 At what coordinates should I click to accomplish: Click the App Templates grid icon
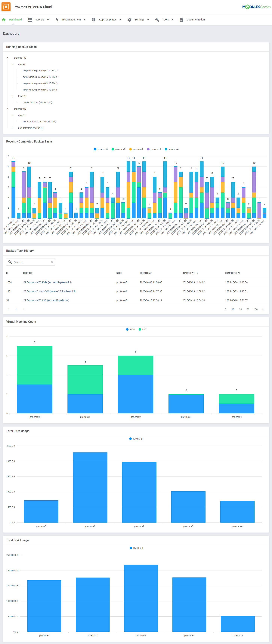click(x=94, y=20)
